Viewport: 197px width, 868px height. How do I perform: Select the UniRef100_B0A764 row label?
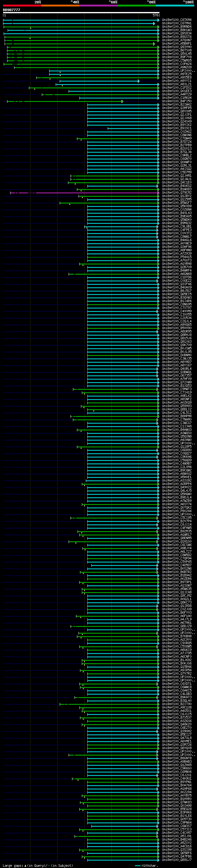(x=177, y=785)
